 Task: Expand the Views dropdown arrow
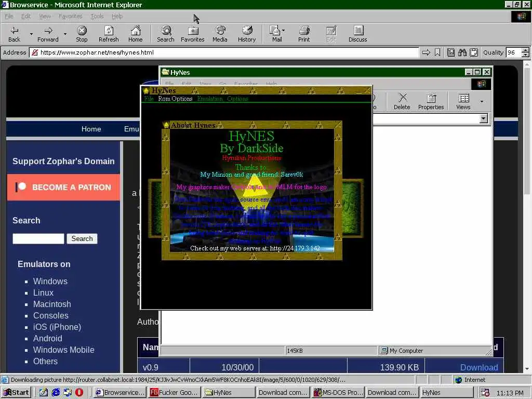pos(482,101)
